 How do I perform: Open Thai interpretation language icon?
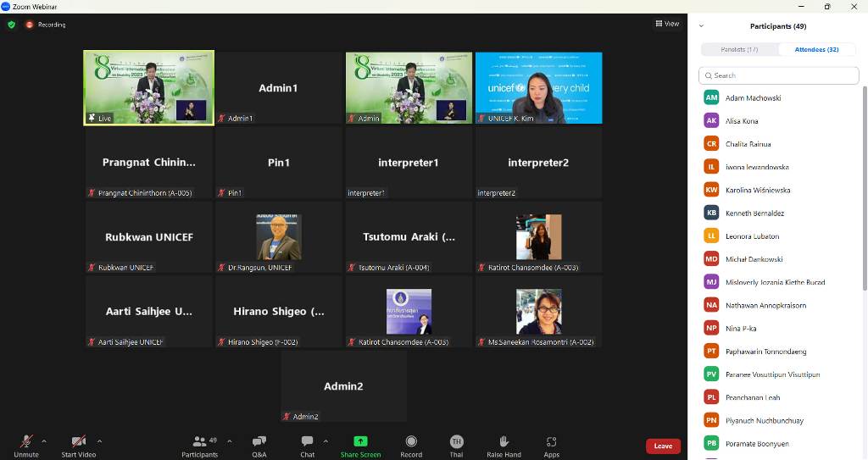point(456,441)
